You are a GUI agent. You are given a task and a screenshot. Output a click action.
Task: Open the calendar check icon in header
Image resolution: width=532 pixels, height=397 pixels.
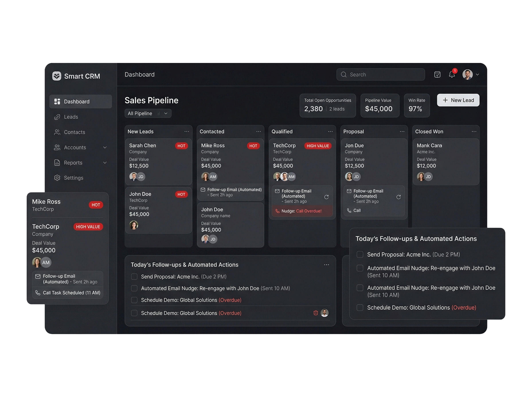(437, 75)
